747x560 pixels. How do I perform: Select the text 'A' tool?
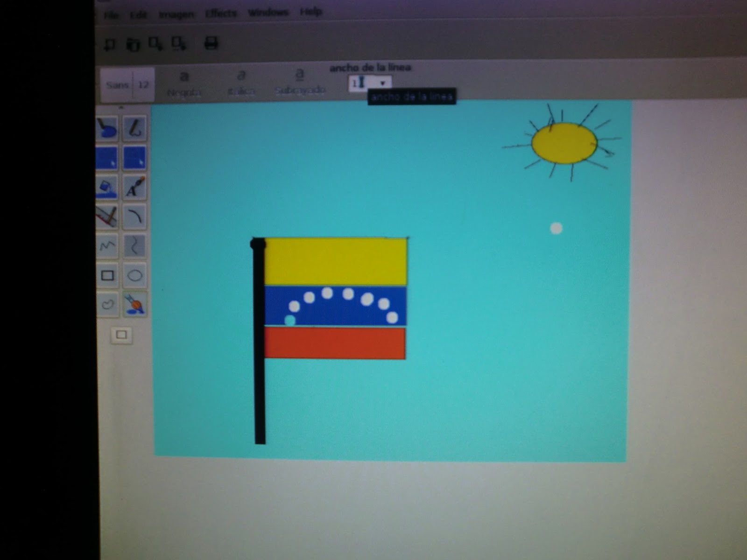(134, 187)
